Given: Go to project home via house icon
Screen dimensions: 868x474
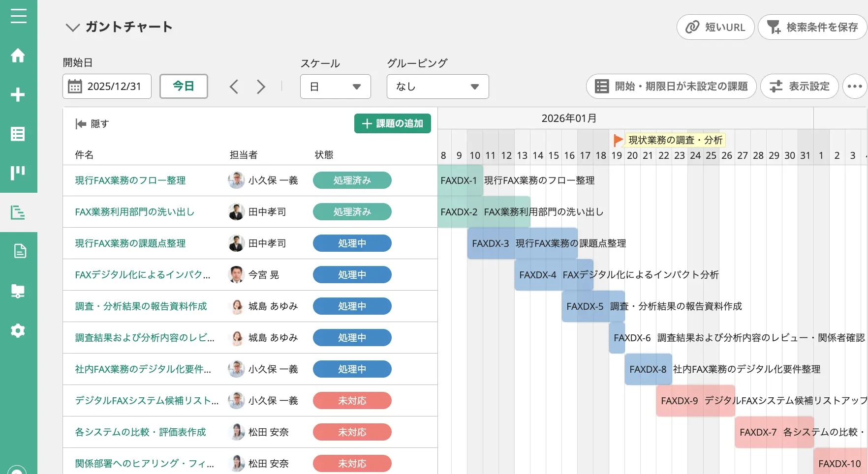Looking at the screenshot, I should 18,56.
